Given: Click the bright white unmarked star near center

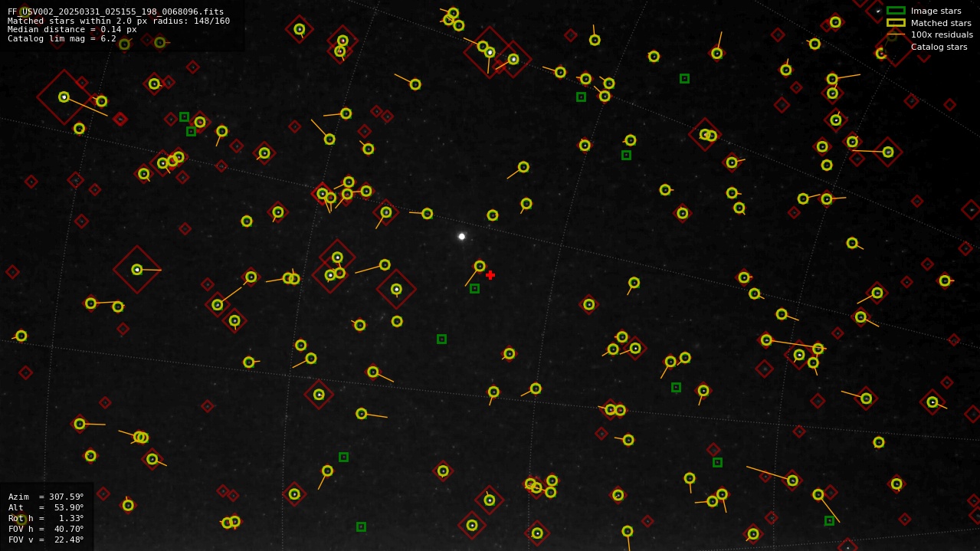Looking at the screenshot, I should pyautogui.click(x=461, y=237).
